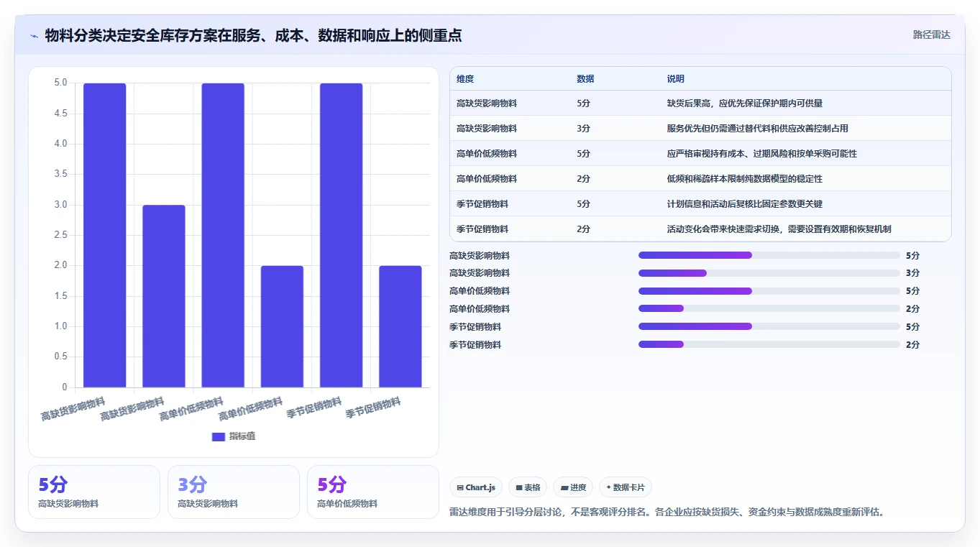
Task: Click the 高单价低频物料 chart bar at 5.0
Action: tap(223, 235)
